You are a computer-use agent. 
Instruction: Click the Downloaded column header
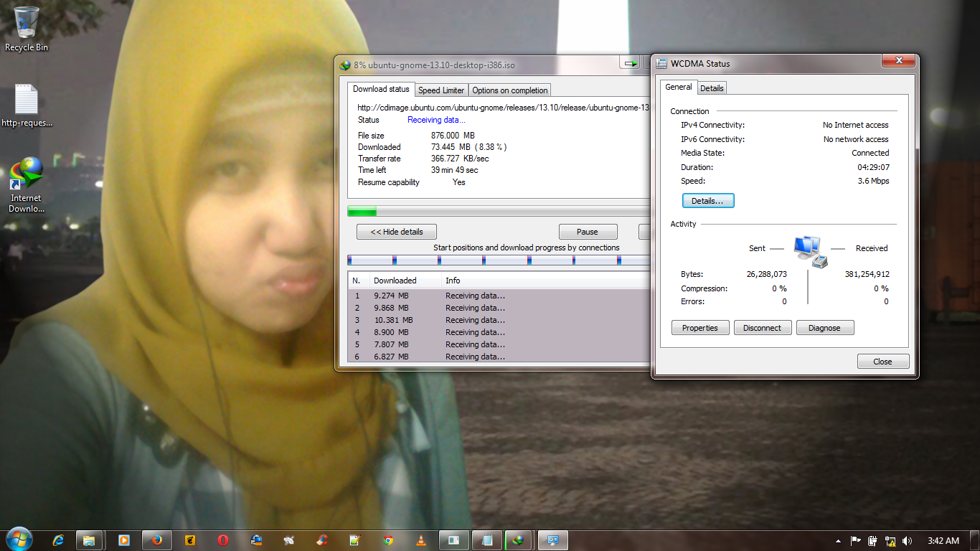405,281
